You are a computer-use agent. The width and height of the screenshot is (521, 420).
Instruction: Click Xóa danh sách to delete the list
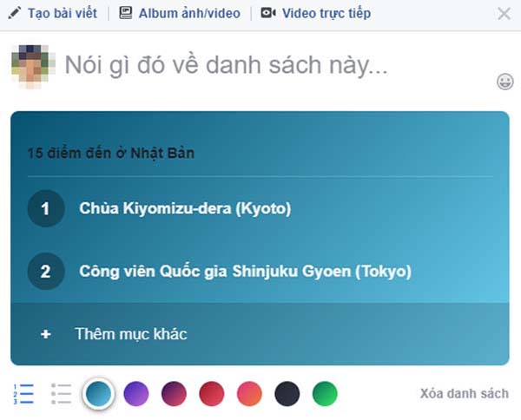465,393
